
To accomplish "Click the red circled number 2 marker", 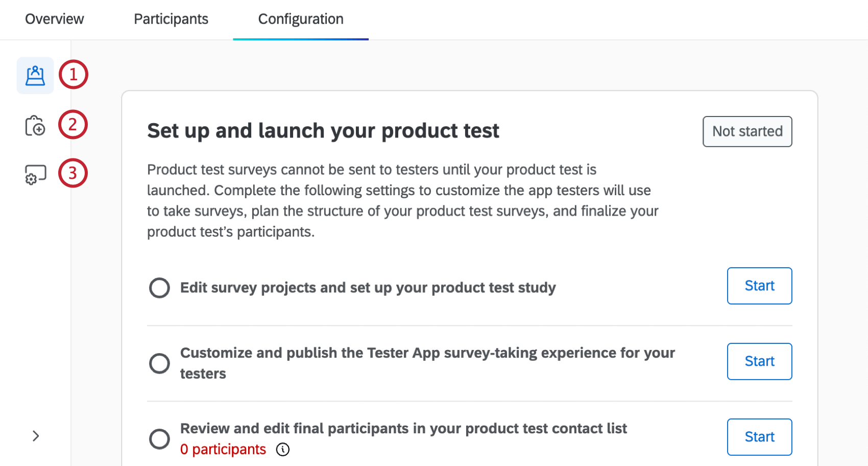I will [73, 124].
